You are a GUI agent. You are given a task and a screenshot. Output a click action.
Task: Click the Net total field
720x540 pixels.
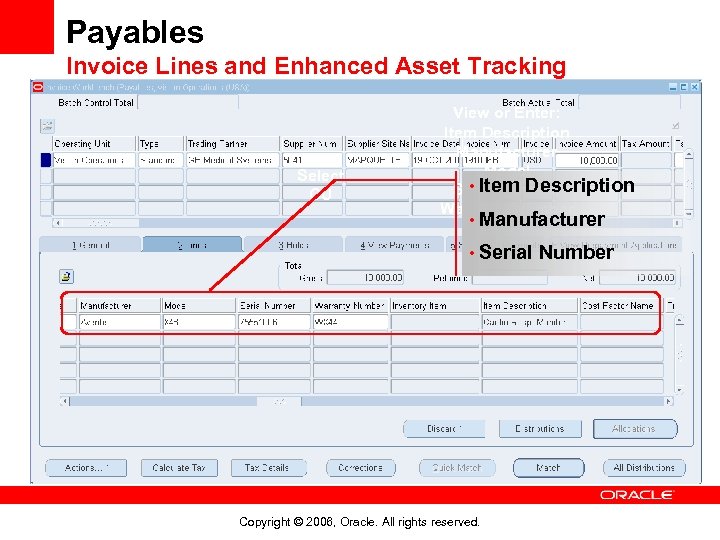pyautogui.click(x=637, y=278)
